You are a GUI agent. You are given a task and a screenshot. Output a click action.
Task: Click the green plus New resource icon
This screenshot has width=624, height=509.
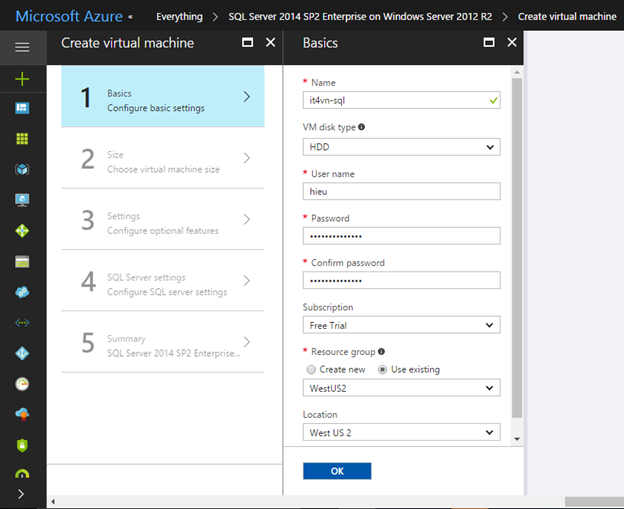(22, 78)
